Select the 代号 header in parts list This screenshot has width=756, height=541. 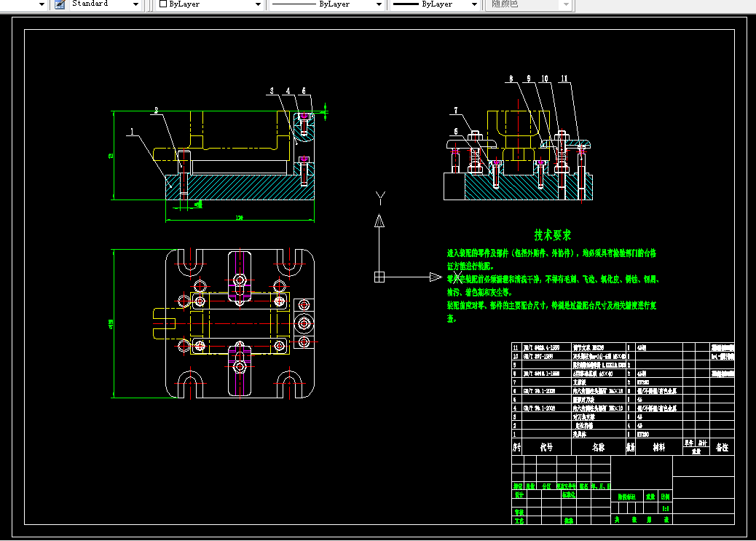point(546,447)
